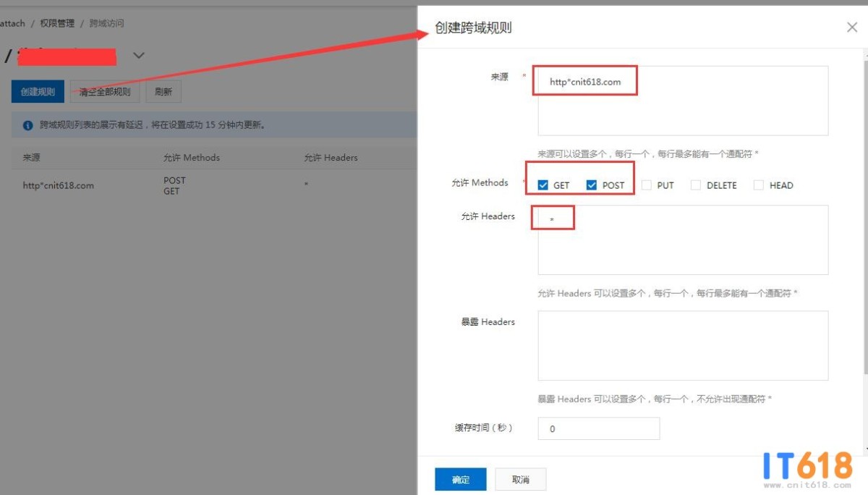Uncheck the GET method checkbox

tap(543, 185)
